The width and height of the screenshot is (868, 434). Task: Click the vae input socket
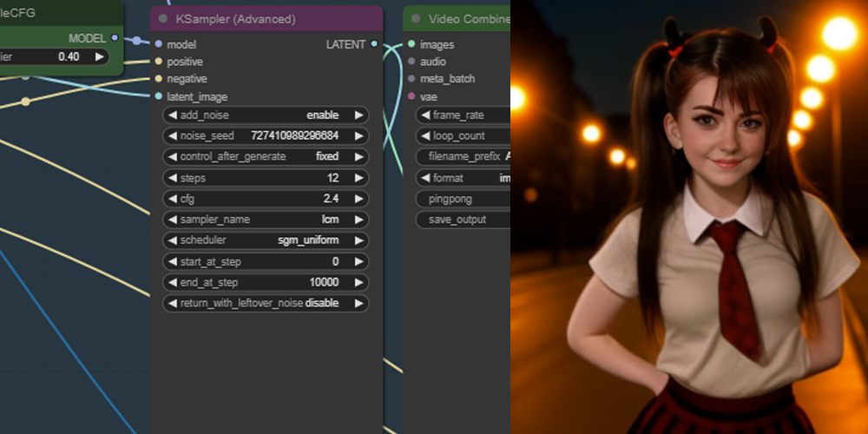pyautogui.click(x=411, y=96)
